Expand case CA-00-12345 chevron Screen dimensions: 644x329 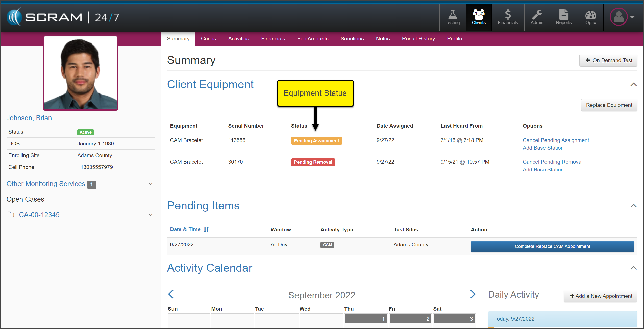tap(151, 215)
